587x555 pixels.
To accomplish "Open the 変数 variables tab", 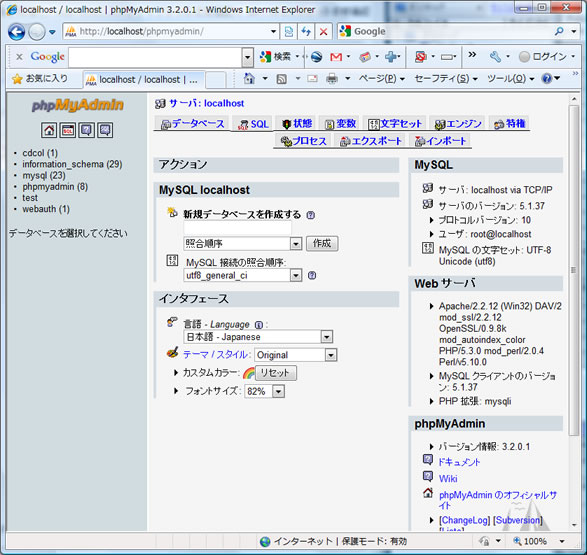I will coord(340,123).
